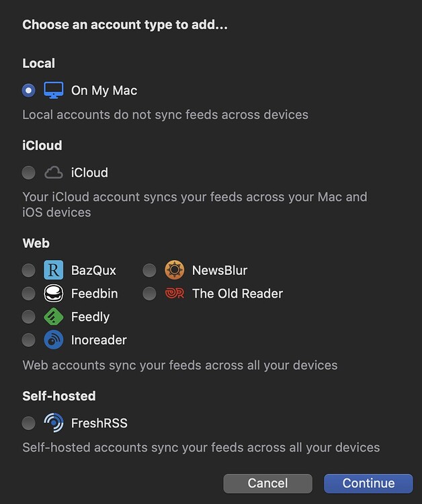Viewport: 422px width, 504px height.
Task: Click the FreshRSS icon
Action: 53,423
